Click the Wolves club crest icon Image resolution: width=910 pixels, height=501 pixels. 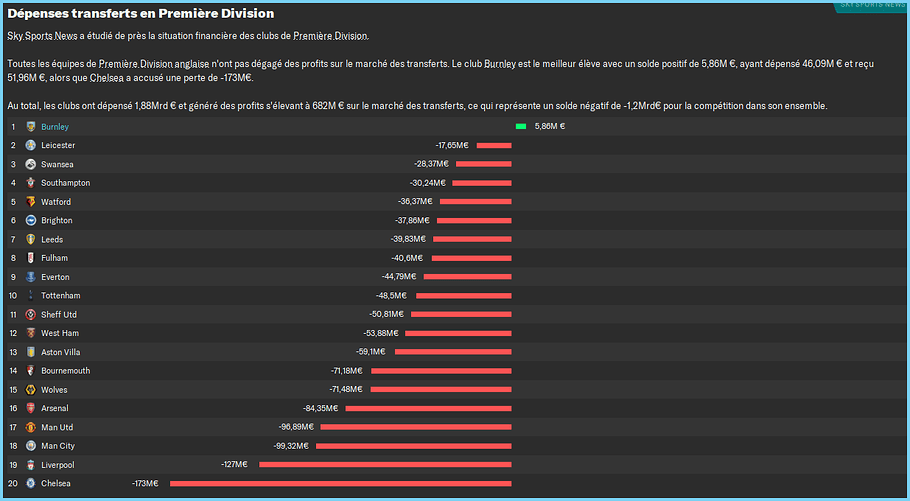click(31, 390)
